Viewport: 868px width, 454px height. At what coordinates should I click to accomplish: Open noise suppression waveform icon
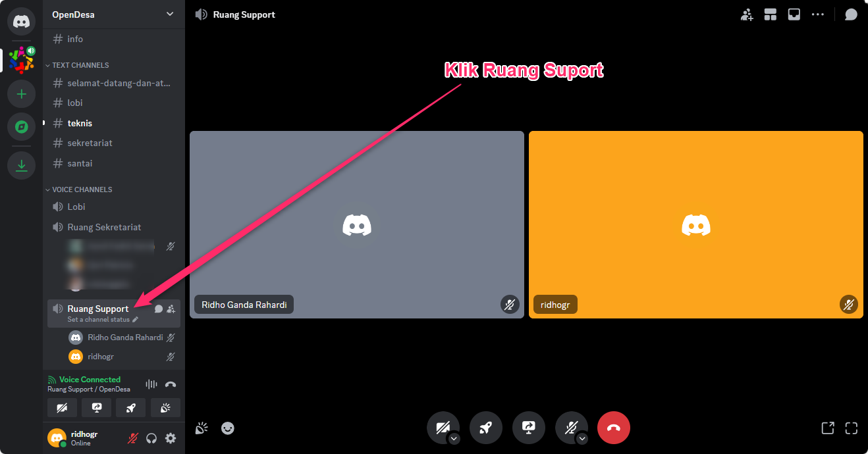(151, 384)
